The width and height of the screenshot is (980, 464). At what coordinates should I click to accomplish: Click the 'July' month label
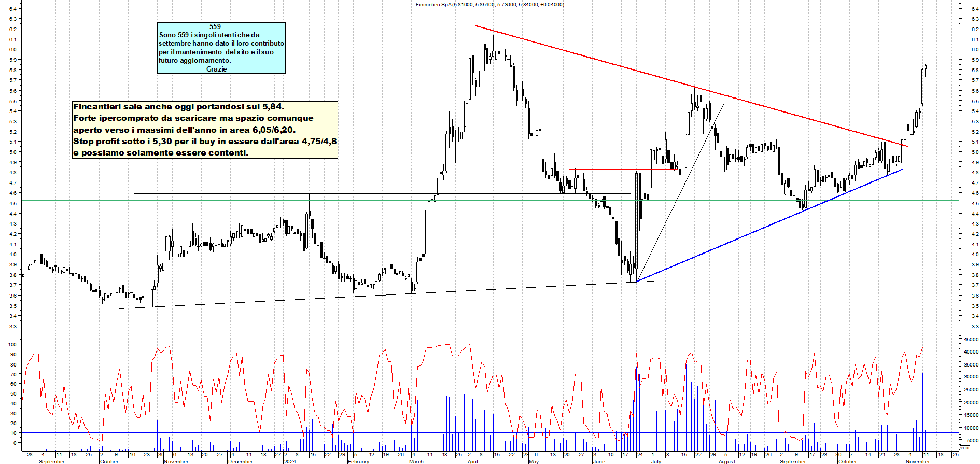click(656, 461)
